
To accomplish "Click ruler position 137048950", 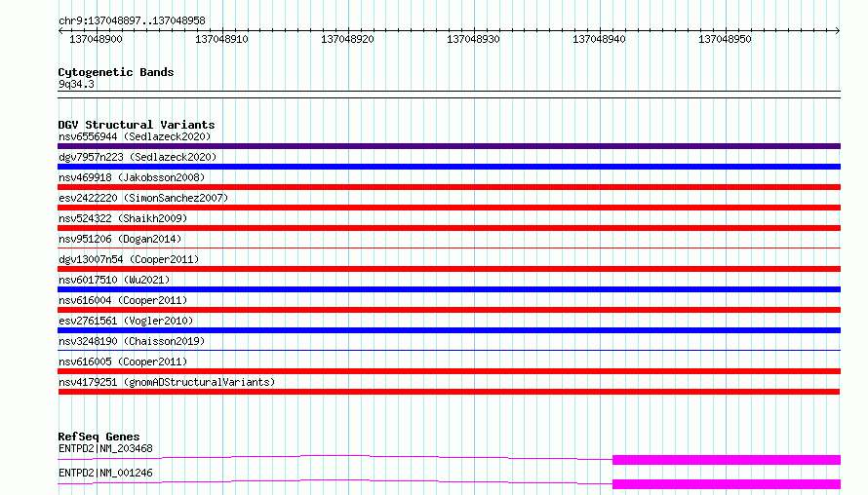I will 725,39.
